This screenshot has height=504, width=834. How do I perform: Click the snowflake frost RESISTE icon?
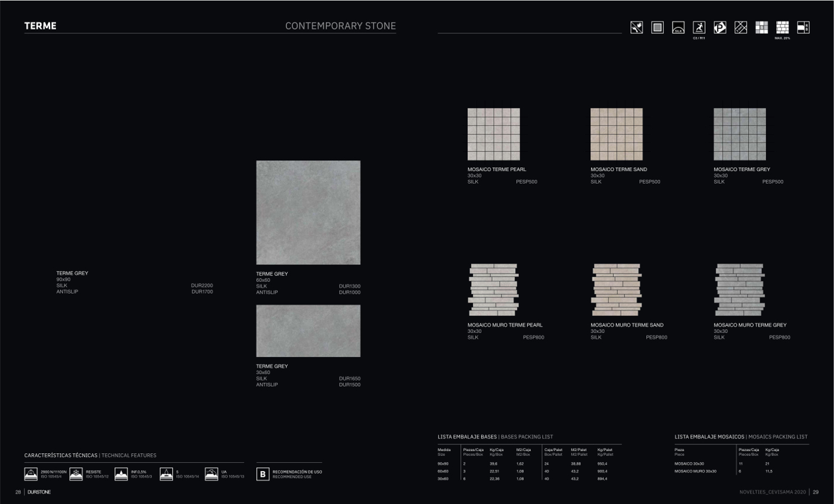pos(76,474)
